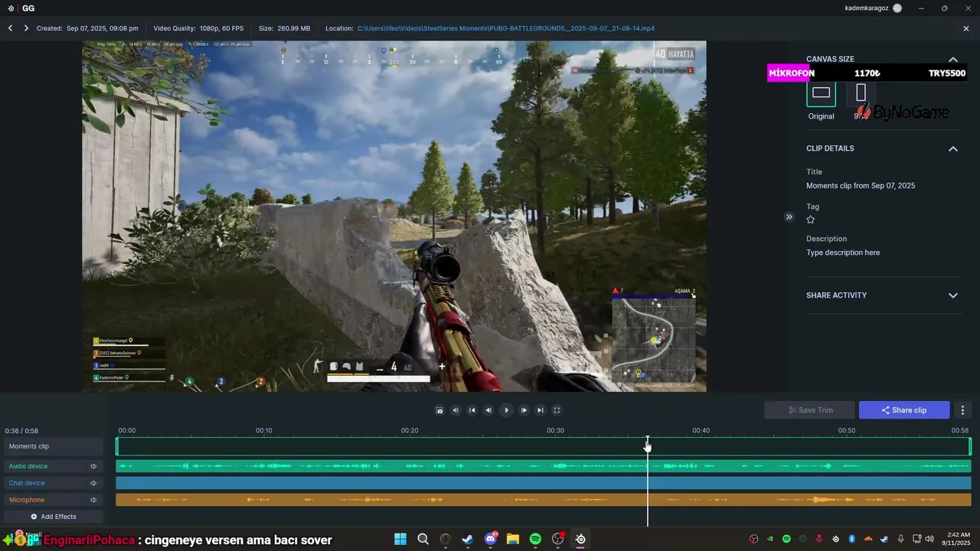Open the clip file location link
The image size is (980, 551).
tap(505, 28)
